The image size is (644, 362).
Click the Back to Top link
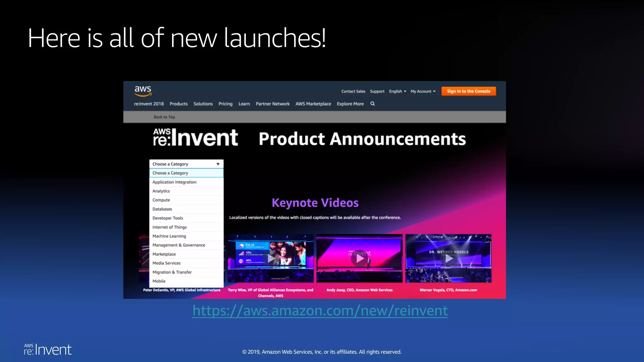click(x=164, y=117)
